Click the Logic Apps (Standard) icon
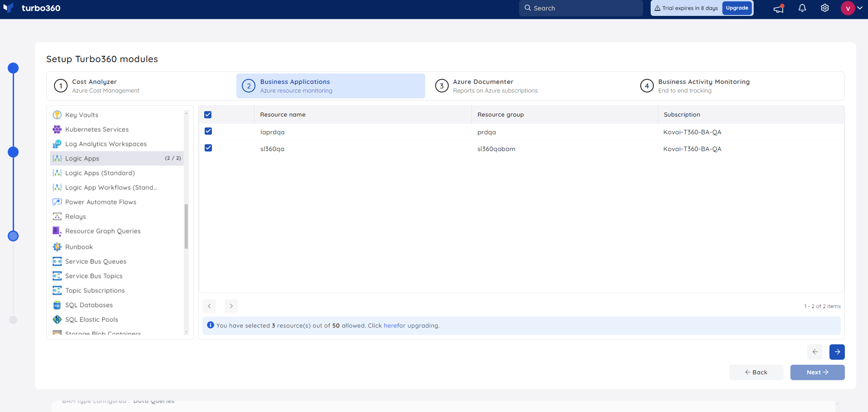Viewport: 868px width, 412px height. (x=57, y=173)
